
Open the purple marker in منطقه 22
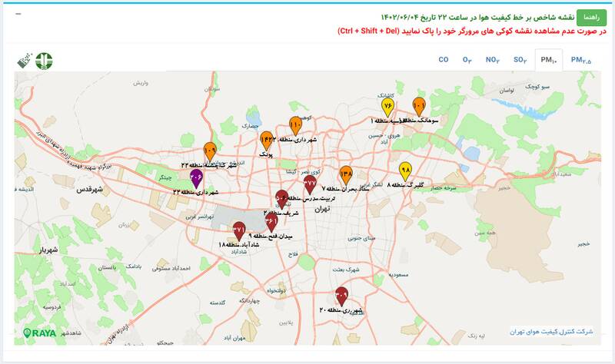(x=196, y=179)
